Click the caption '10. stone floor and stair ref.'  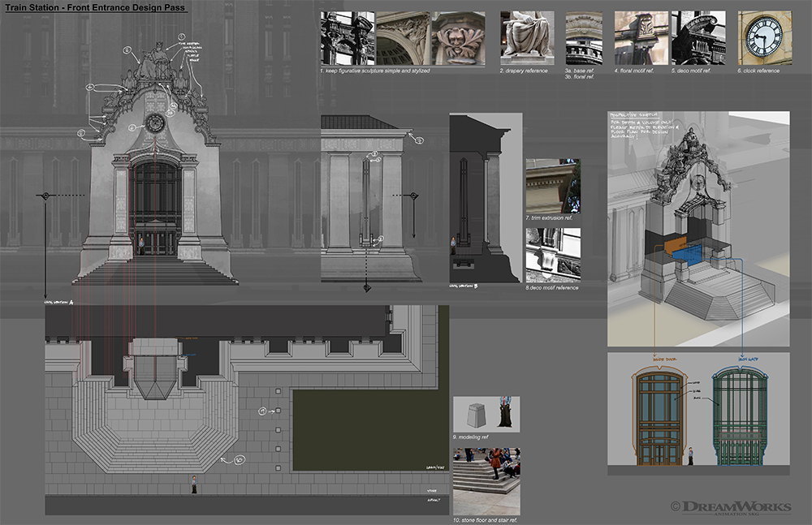tap(486, 520)
